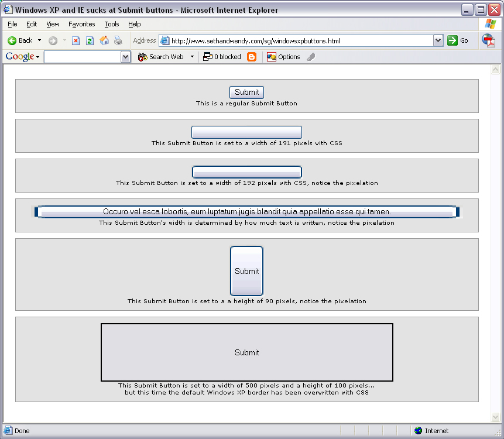The height and width of the screenshot is (439, 504).
Task: Click the page icon in address bar
Action: click(x=165, y=41)
